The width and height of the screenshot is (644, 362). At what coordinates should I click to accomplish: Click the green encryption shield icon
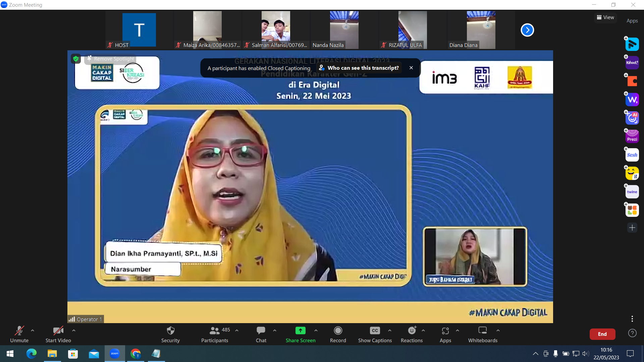click(x=76, y=59)
